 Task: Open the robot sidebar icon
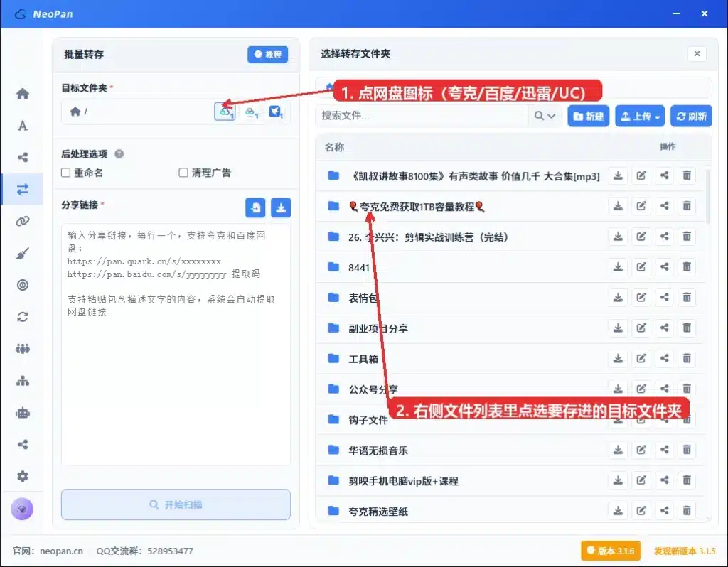pos(22,413)
